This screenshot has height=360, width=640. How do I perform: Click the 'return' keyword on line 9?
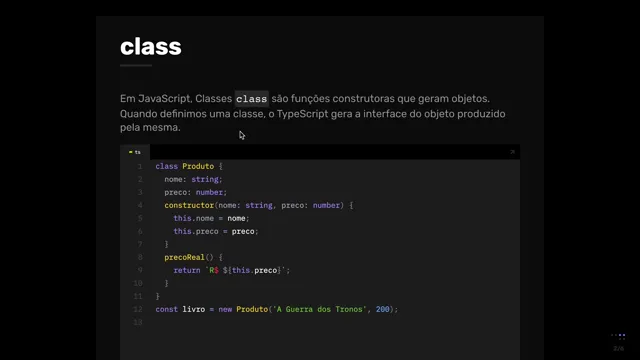click(187, 270)
